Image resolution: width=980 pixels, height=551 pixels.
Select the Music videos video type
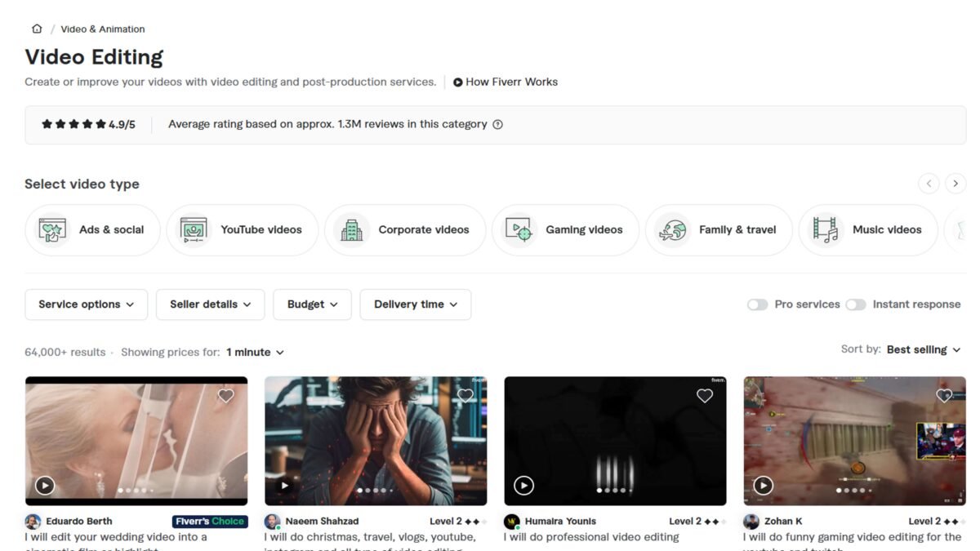[x=868, y=229]
